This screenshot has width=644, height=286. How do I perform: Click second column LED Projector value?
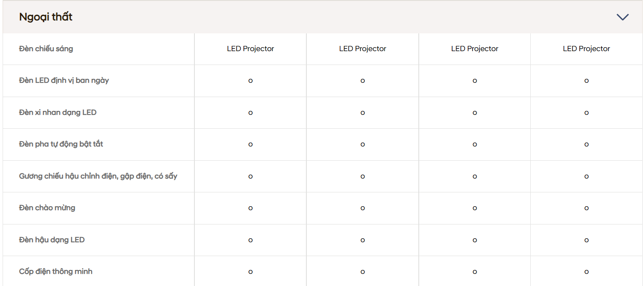tap(362, 49)
